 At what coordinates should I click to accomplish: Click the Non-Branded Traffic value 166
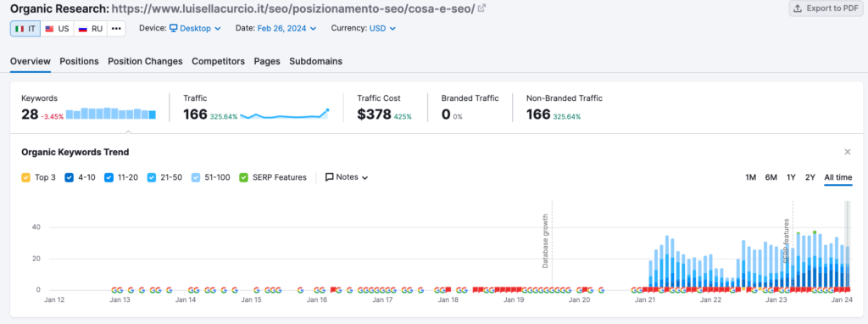pos(538,115)
